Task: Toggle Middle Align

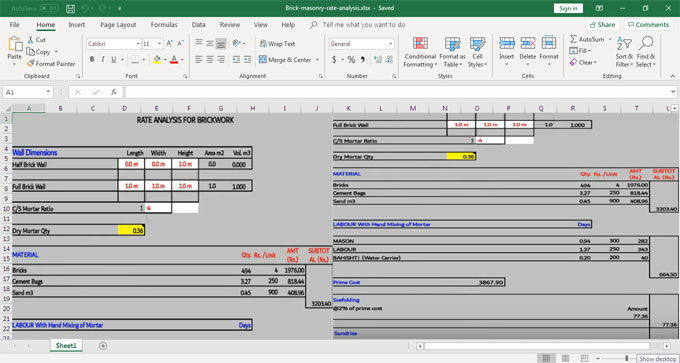Action: (x=210, y=43)
